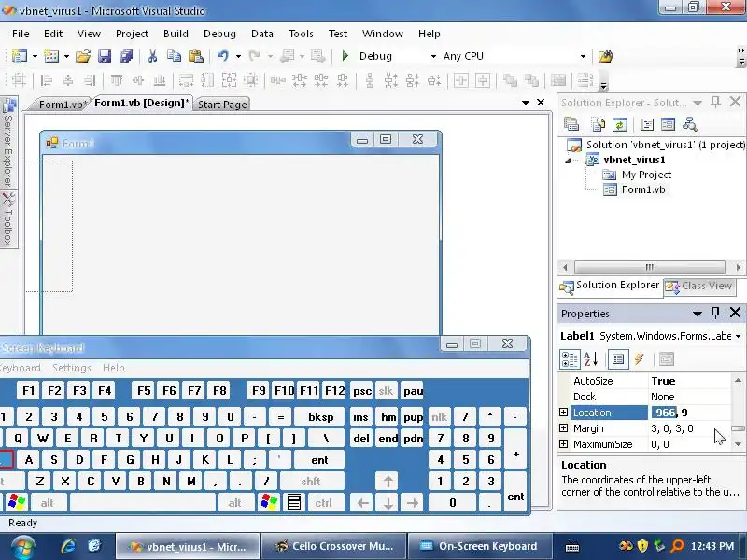Click the Properties grid scroll down arrow
The image size is (747, 560).
[x=738, y=444]
